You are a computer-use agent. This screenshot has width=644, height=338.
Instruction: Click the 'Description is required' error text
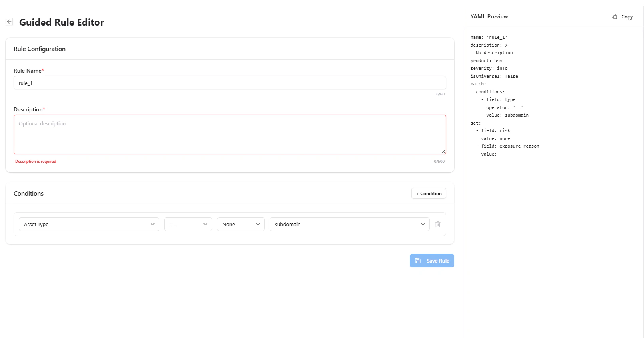tap(36, 162)
